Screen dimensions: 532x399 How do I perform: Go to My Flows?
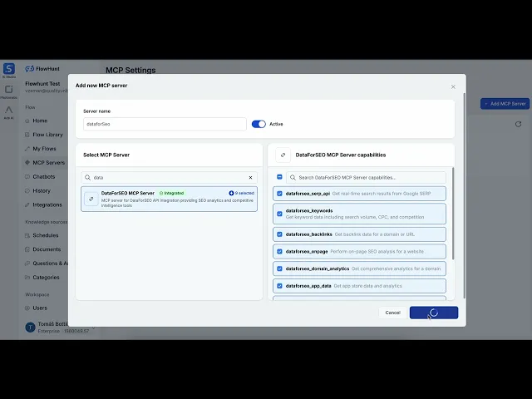(44, 149)
